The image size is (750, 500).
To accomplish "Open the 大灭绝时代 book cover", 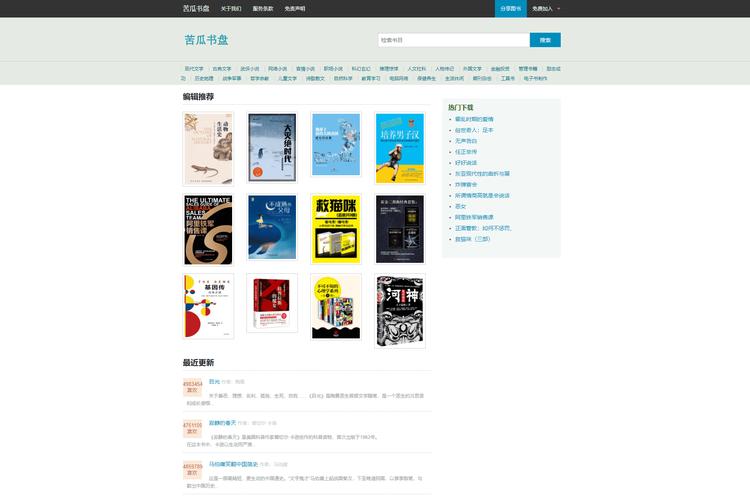I will pos(272,148).
